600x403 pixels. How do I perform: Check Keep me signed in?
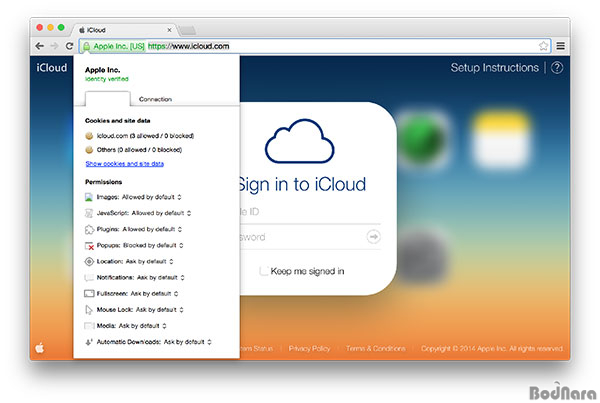click(x=264, y=271)
